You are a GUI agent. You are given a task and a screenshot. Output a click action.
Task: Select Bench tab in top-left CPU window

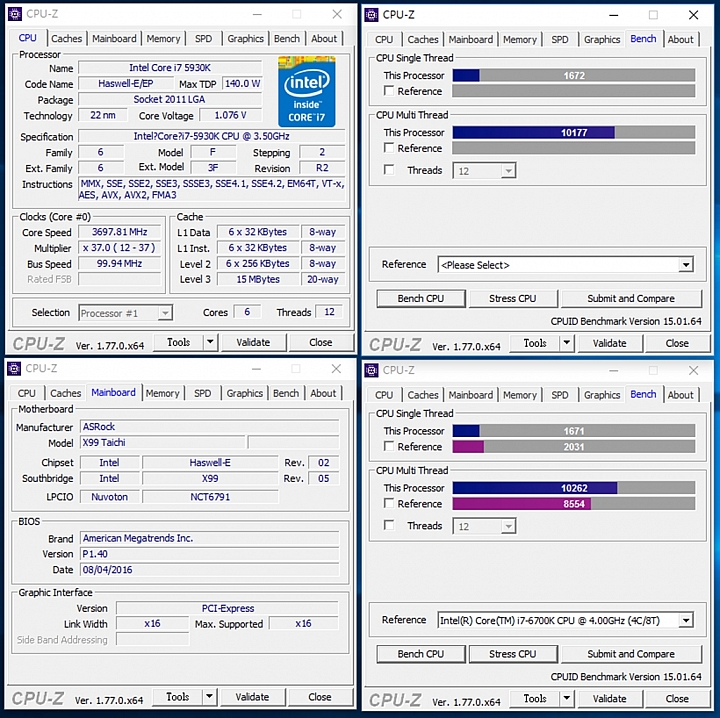pyautogui.click(x=287, y=39)
